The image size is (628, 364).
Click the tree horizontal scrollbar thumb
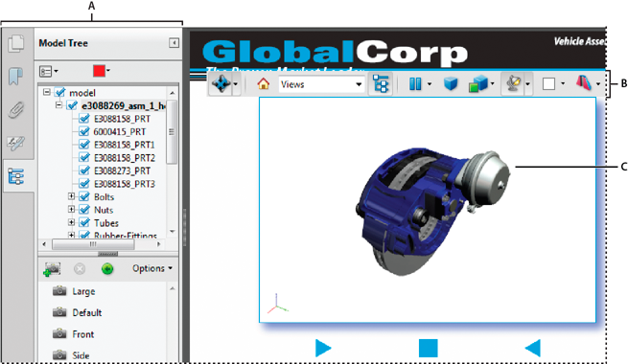pos(93,244)
